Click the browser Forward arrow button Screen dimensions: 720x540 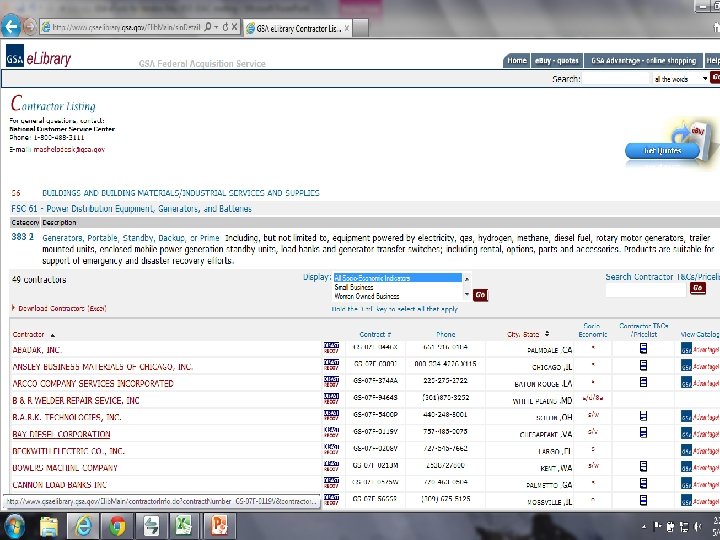tap(29, 27)
